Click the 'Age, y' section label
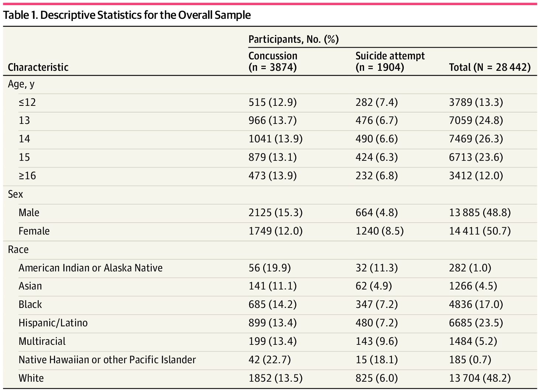Image resolution: width=540 pixels, height=392 pixels. (21, 84)
